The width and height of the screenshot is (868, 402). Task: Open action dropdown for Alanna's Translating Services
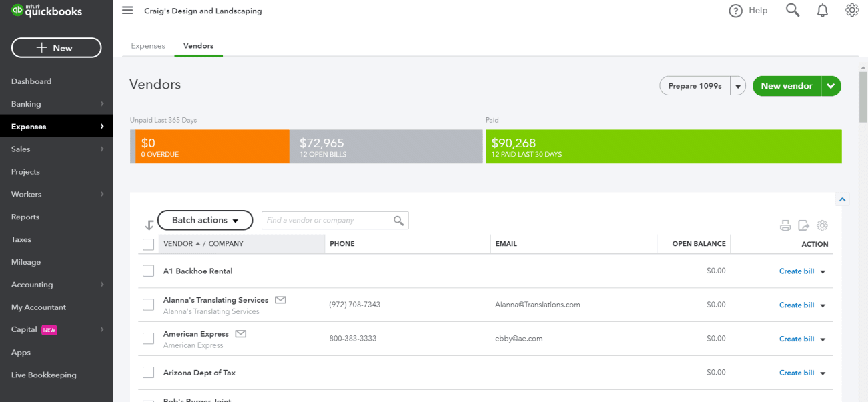pos(823,306)
